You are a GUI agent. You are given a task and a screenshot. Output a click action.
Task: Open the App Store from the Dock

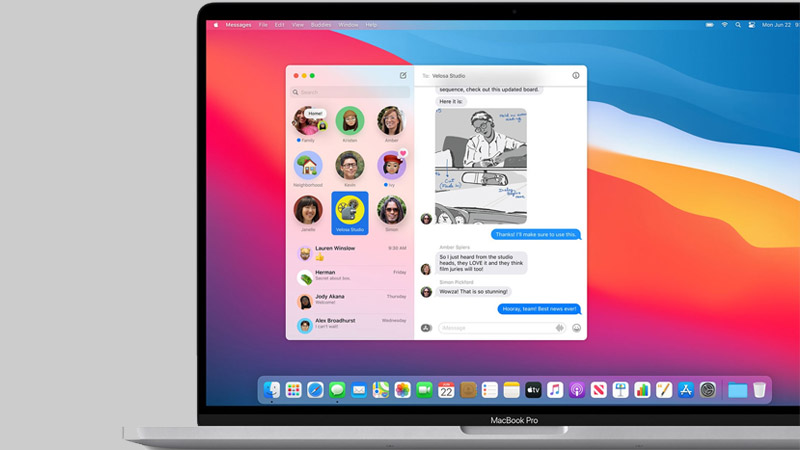(x=686, y=390)
